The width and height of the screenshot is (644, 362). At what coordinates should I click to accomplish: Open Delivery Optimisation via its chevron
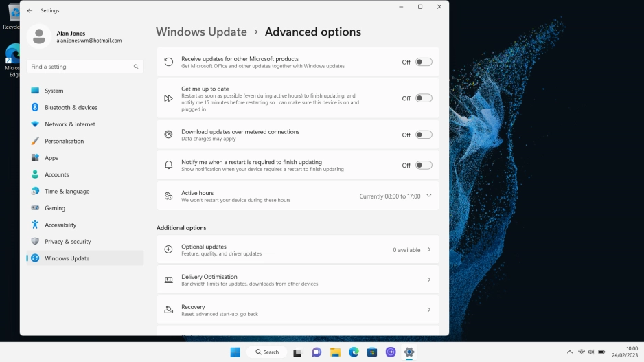[x=429, y=280]
